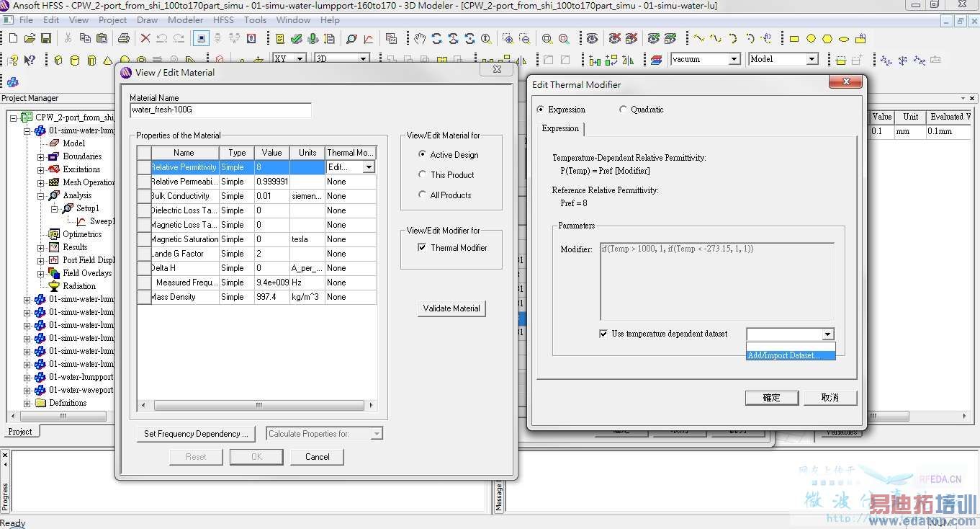Viewport: 980px width, 529px height.
Task: Toggle the Thermal Modifier checkbox
Action: pyautogui.click(x=422, y=248)
